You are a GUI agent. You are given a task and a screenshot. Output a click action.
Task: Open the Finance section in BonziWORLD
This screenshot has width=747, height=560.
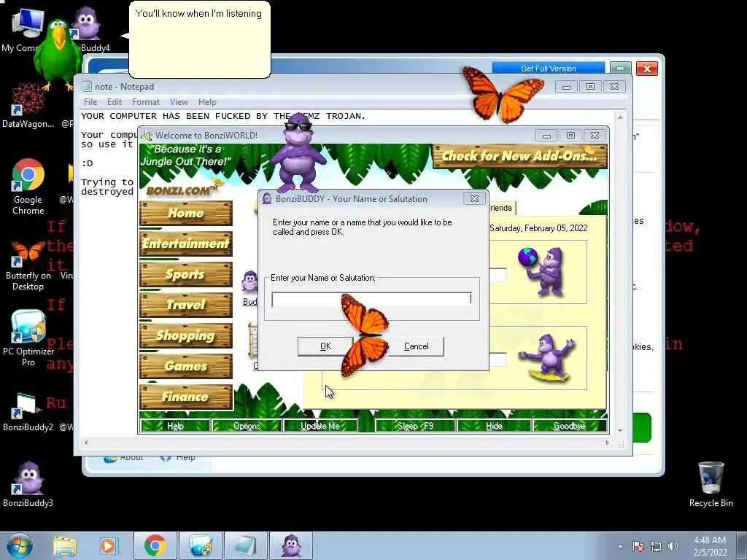pyautogui.click(x=186, y=397)
